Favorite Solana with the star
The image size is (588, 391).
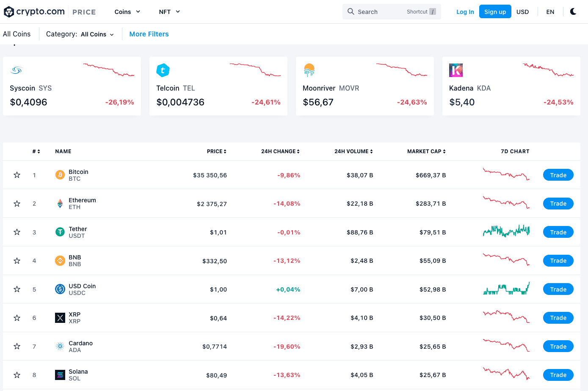click(17, 375)
